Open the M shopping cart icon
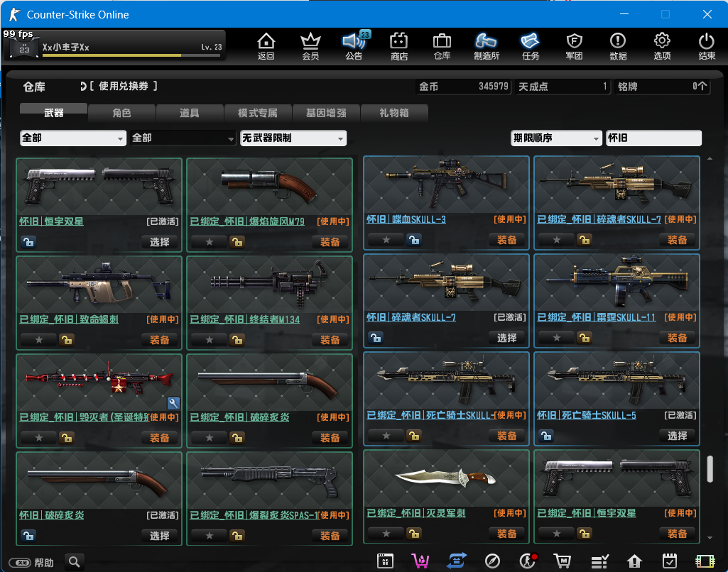This screenshot has width=728, height=572. coord(563,561)
